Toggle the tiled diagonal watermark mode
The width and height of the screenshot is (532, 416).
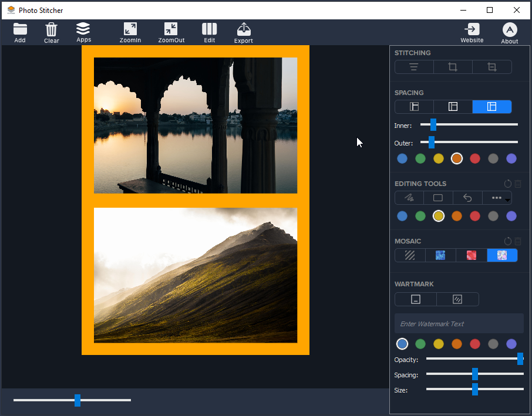457,299
